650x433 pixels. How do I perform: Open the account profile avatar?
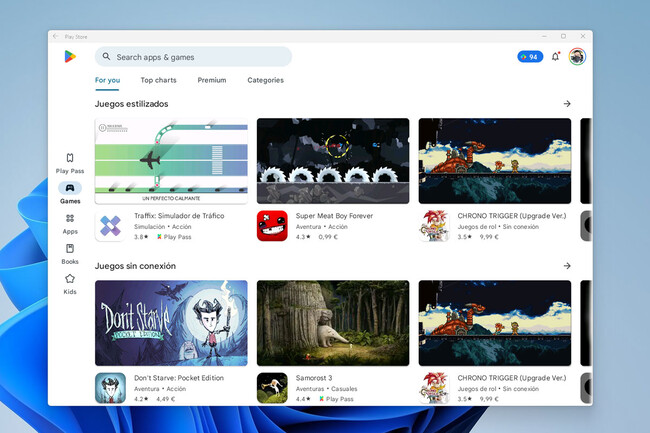click(x=577, y=57)
